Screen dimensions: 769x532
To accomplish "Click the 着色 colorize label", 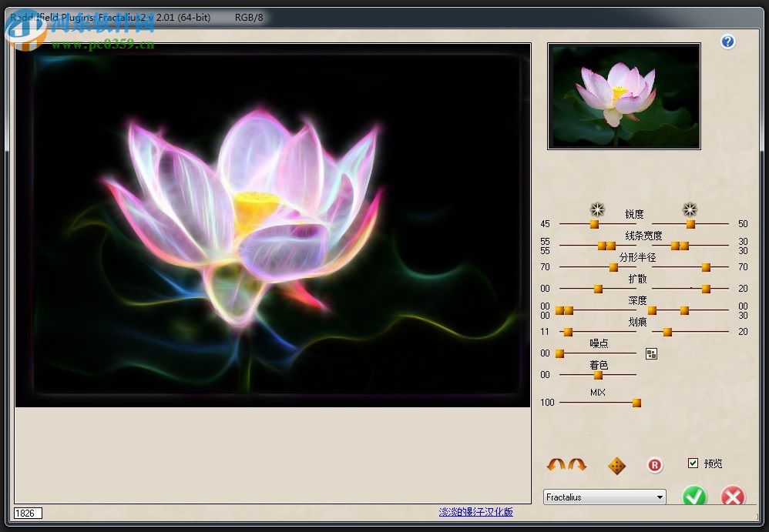I will [599, 365].
